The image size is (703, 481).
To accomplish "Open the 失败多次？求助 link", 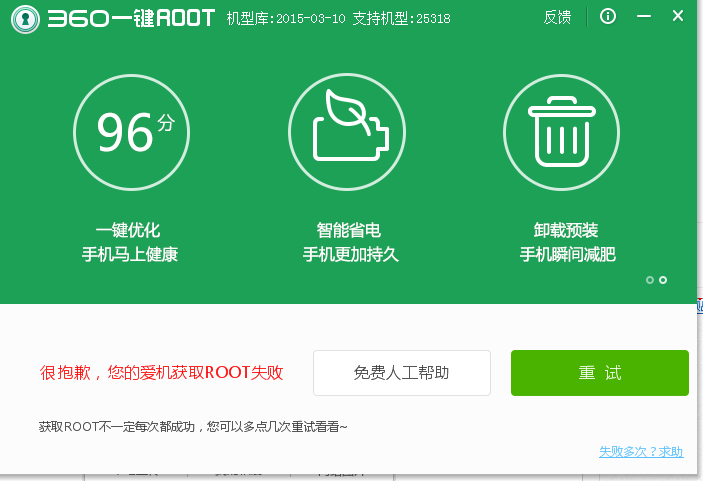I will click(641, 451).
